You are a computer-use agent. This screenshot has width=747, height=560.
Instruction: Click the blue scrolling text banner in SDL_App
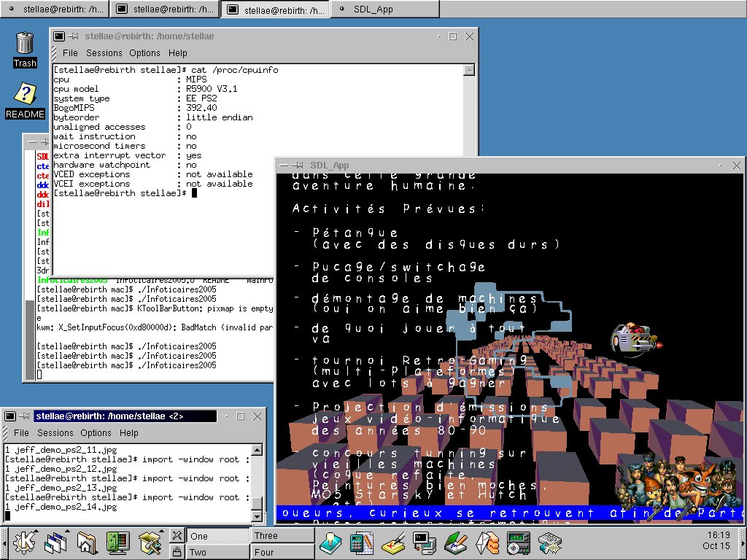tap(509, 513)
